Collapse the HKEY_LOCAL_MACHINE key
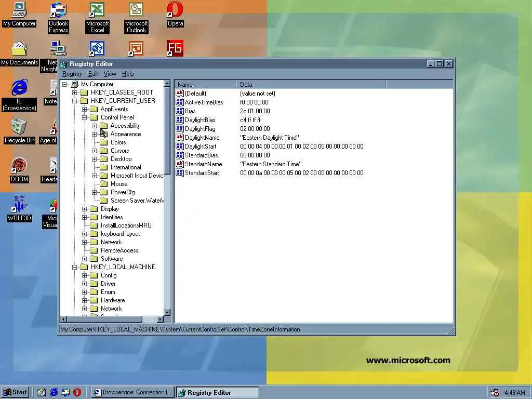 (75, 267)
